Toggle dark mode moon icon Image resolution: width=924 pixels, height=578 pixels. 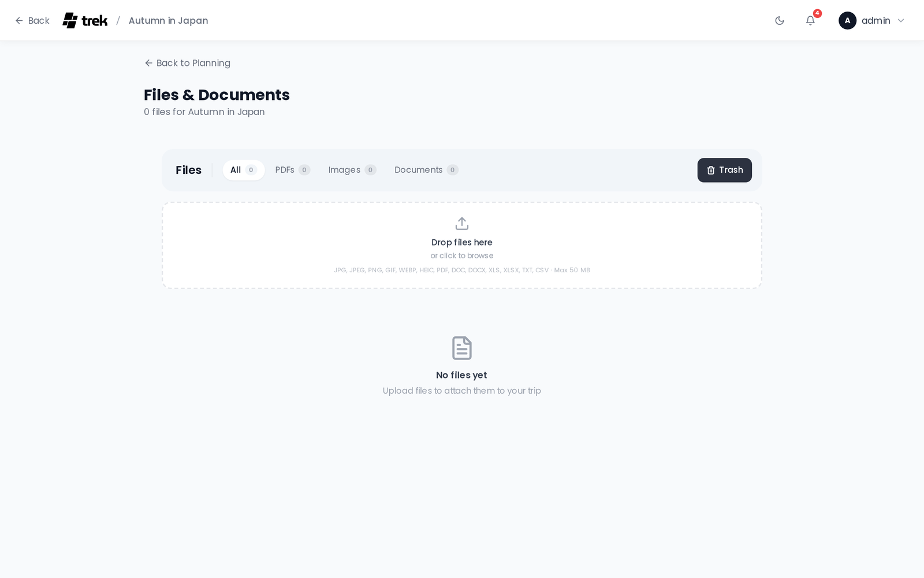(x=780, y=21)
